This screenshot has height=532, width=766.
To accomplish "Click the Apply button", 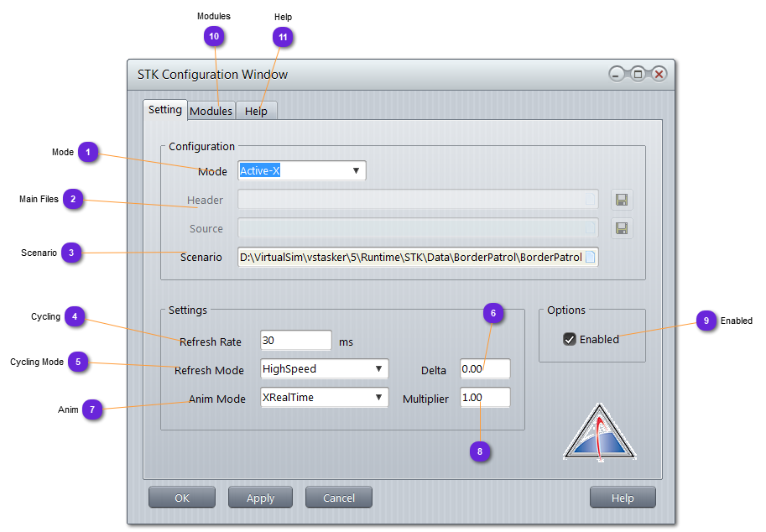I will coord(260,498).
